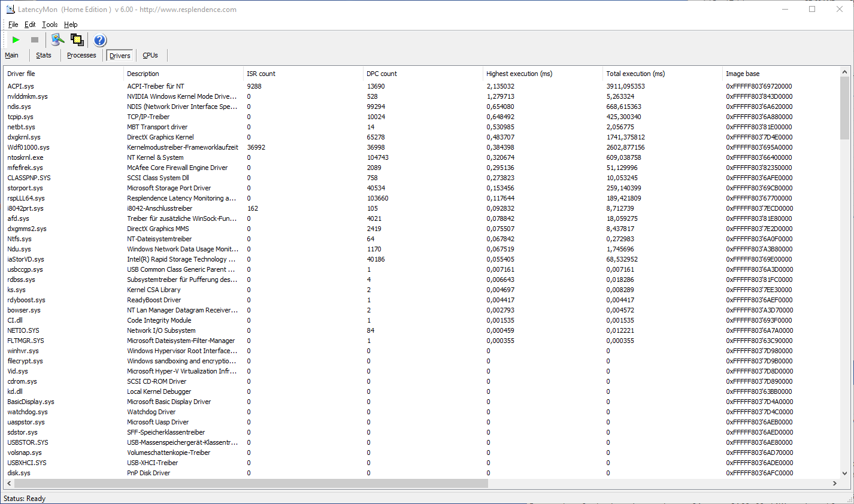This screenshot has height=504, width=854.
Task: Select the tcpip.sys row
Action: click(422, 117)
